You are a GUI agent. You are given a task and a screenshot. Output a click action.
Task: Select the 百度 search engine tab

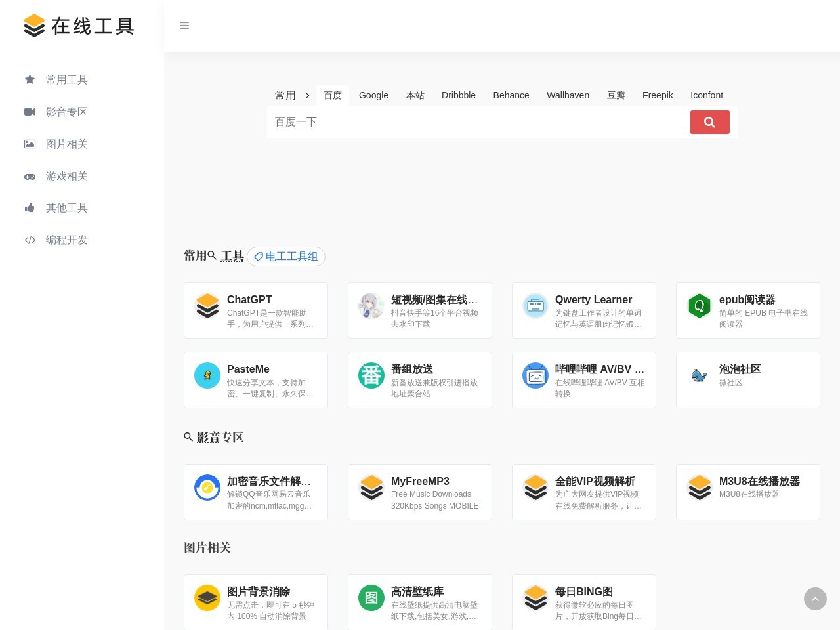pos(333,95)
